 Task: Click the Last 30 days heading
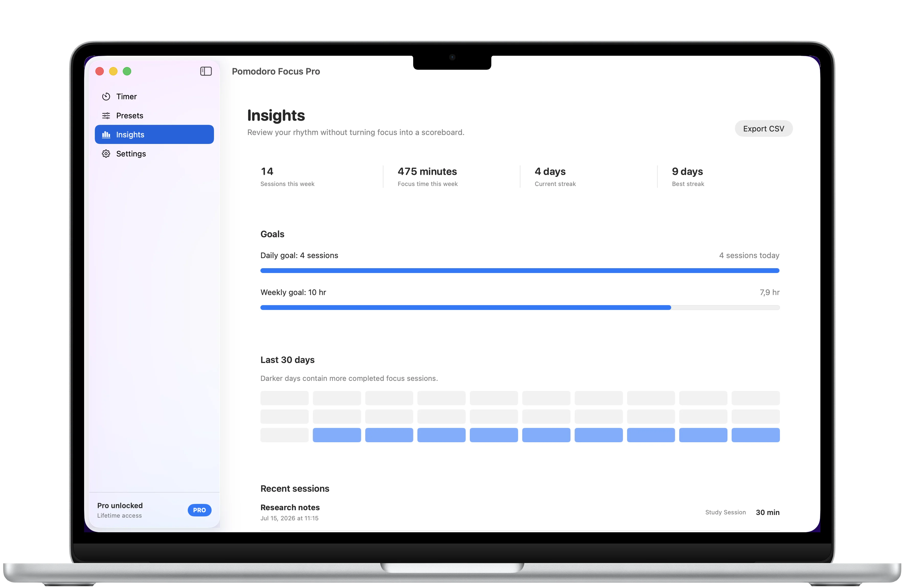point(287,360)
